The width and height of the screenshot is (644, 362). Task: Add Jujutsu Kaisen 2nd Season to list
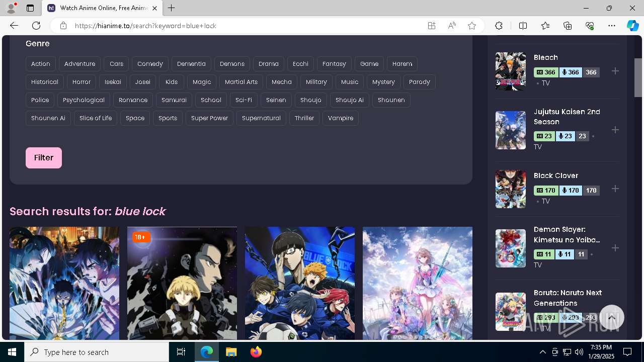pyautogui.click(x=615, y=130)
